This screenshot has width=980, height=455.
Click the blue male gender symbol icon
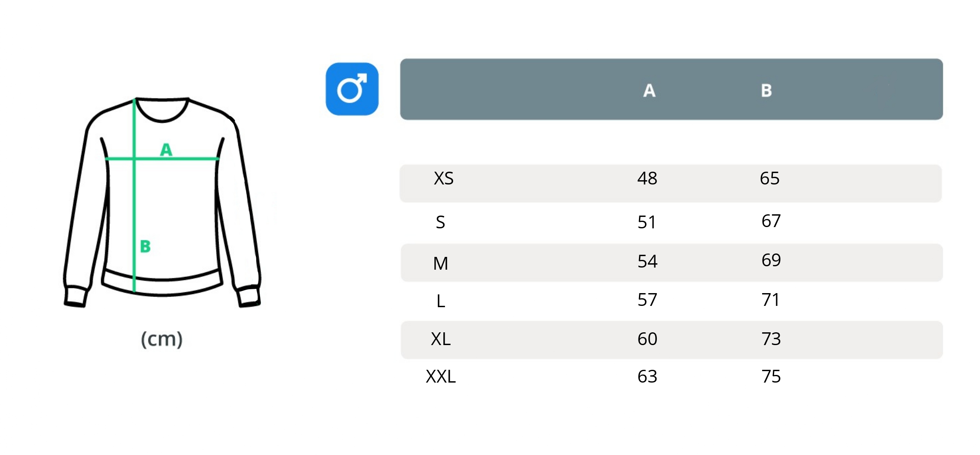(352, 89)
